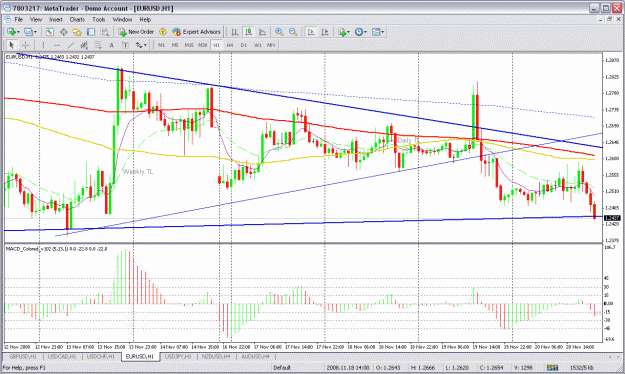Click the Weekly TL chart label
Screen dimensions: 625x374
pyautogui.click(x=138, y=171)
